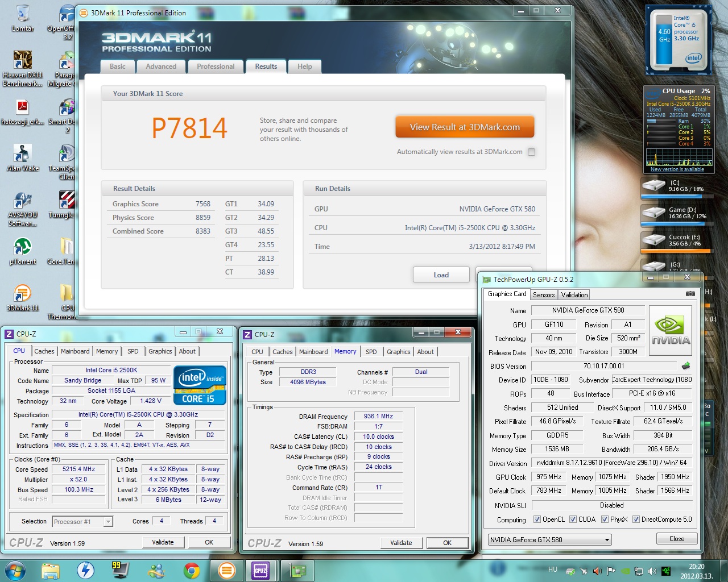Switch to GPU-Z taskbar button
Viewport: 728px width, 582px height.
[x=297, y=570]
